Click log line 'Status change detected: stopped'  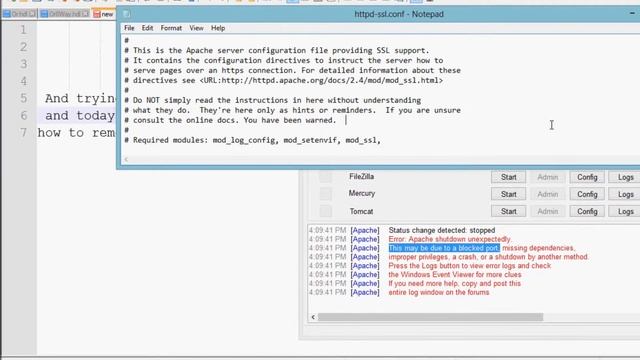442,231
